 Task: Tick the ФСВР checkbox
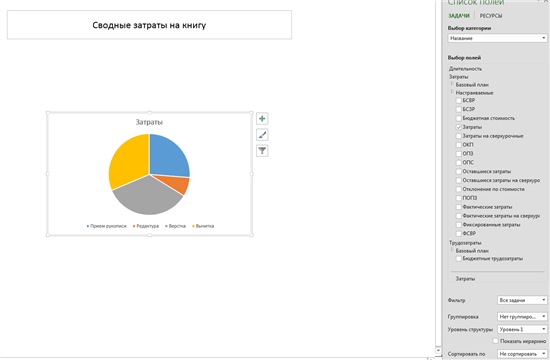tap(458, 233)
